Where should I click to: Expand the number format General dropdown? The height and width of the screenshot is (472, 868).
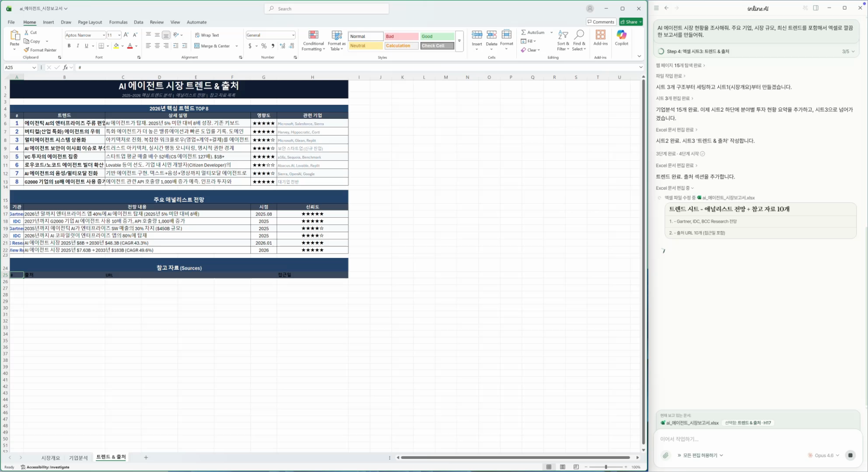pos(293,35)
